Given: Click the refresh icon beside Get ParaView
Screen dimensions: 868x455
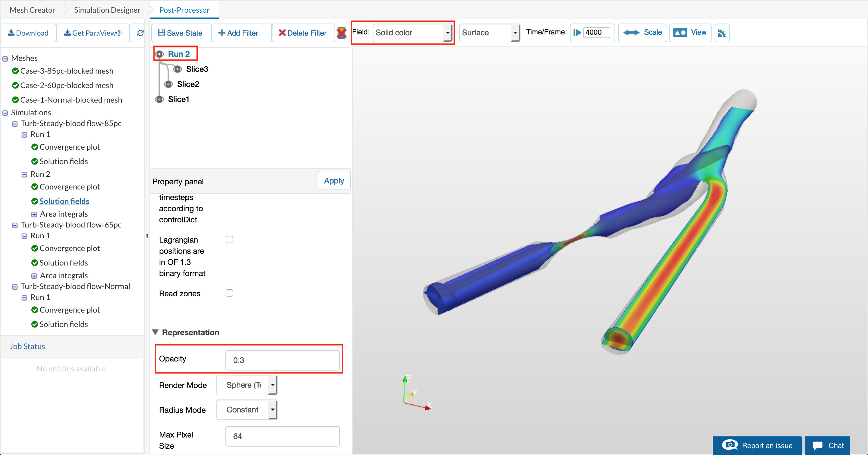Looking at the screenshot, I should [140, 33].
